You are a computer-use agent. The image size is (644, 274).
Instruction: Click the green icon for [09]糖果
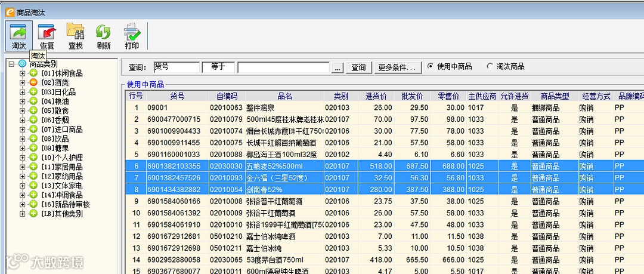[x=33, y=148]
